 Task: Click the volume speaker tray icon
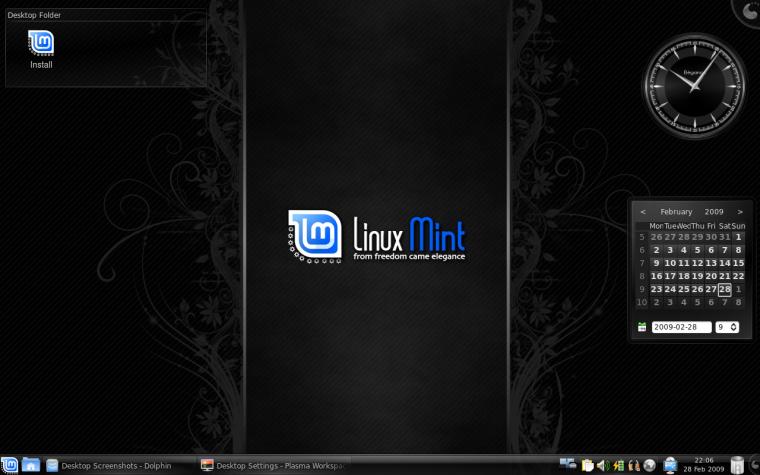point(603,466)
